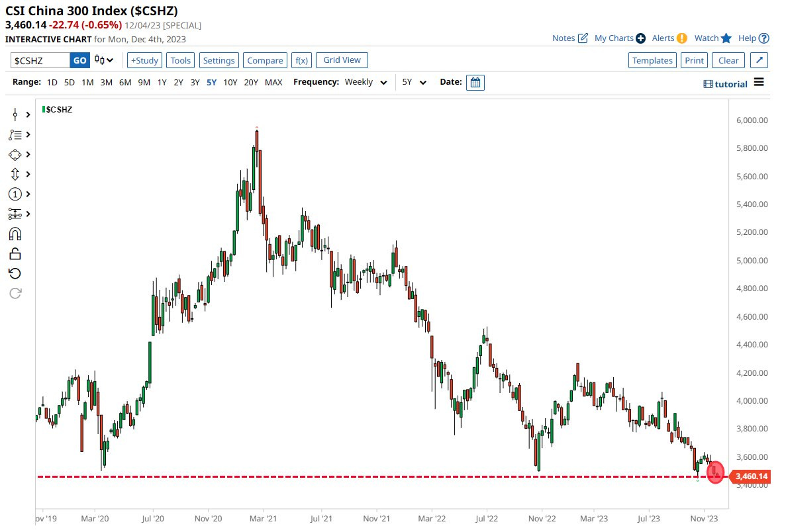Toggle the magnet snap tool
Viewport: 786px width, 532px height.
pyautogui.click(x=15, y=234)
